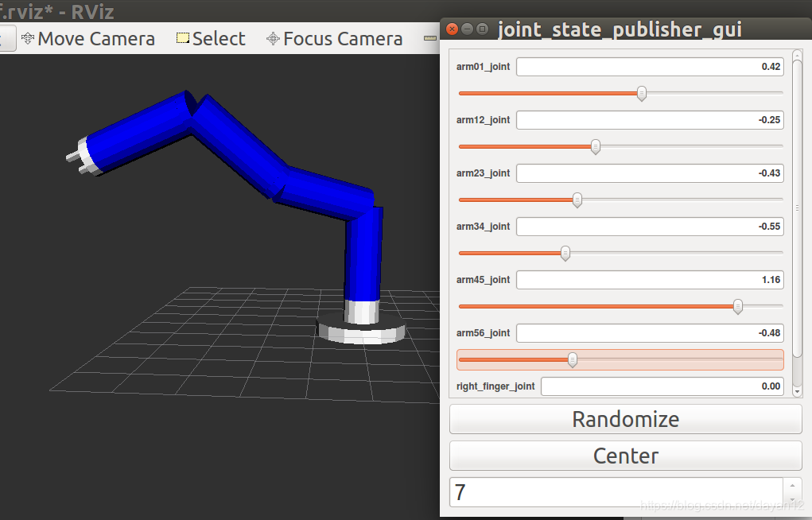Viewport: 812px width, 520px height.
Task: Click the arm45_joint slider handle
Action: pos(738,307)
